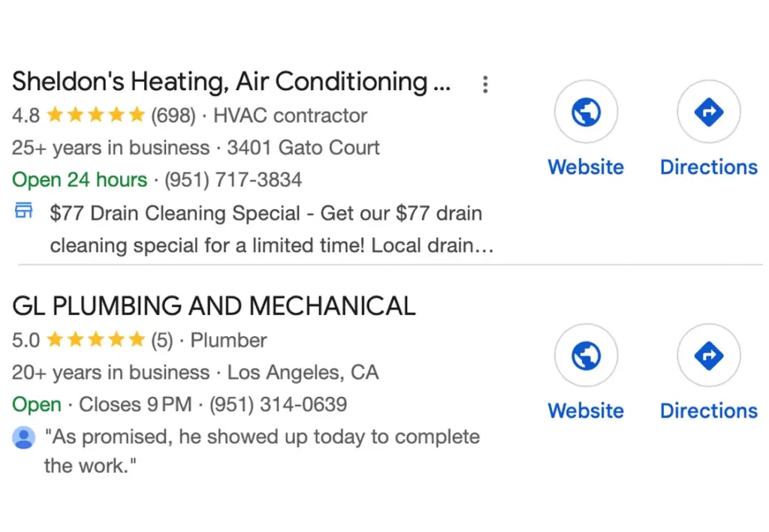769x532 pixels.
Task: Click phone number (951) 717-3834
Action: pos(233,180)
